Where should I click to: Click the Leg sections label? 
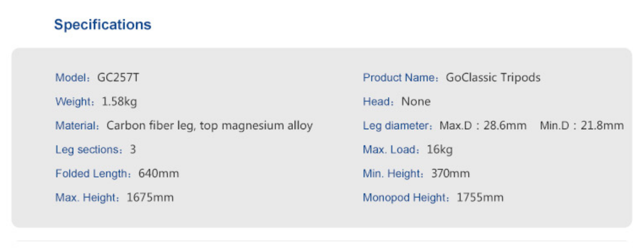pos(88,150)
